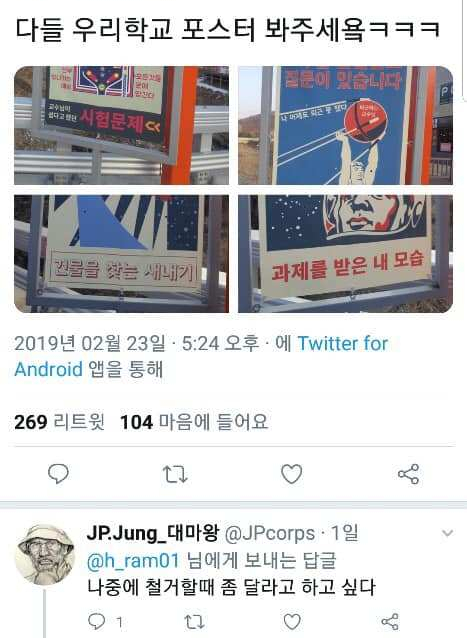The width and height of the screenshot is (467, 638).
Task: Open the 시험문제 poster photo
Action: (121, 125)
